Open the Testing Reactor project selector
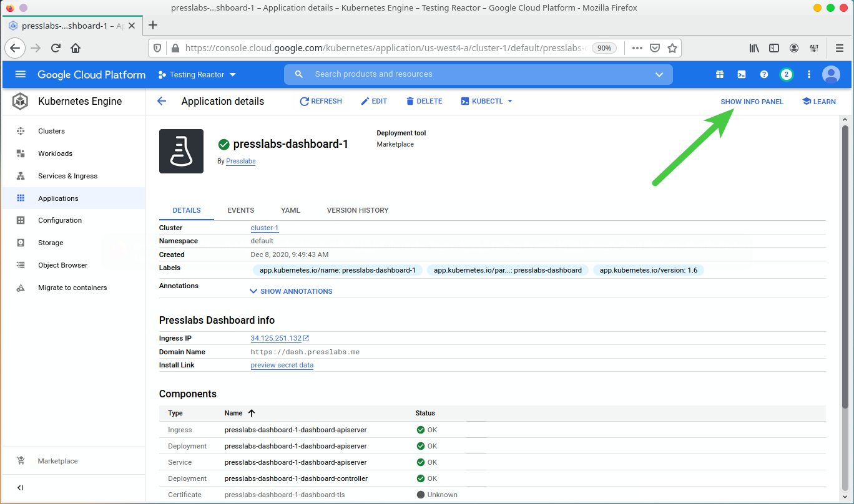 [197, 74]
